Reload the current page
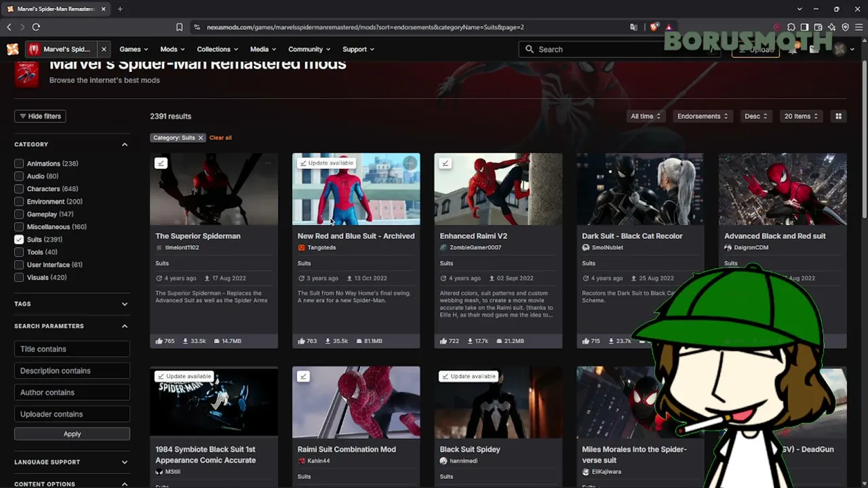The width and height of the screenshot is (868, 488). (x=36, y=27)
